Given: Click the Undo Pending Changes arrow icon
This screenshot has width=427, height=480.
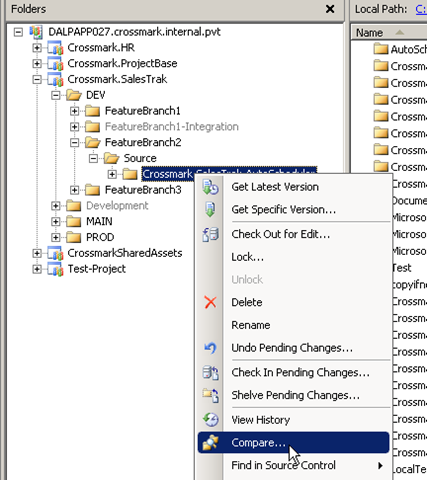Looking at the screenshot, I should point(210,348).
